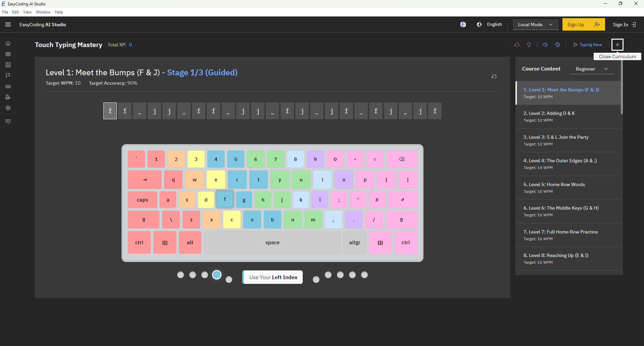The height and width of the screenshot is (346, 644).
Task: Click the j key on virtual keyboard
Action: [282, 200]
